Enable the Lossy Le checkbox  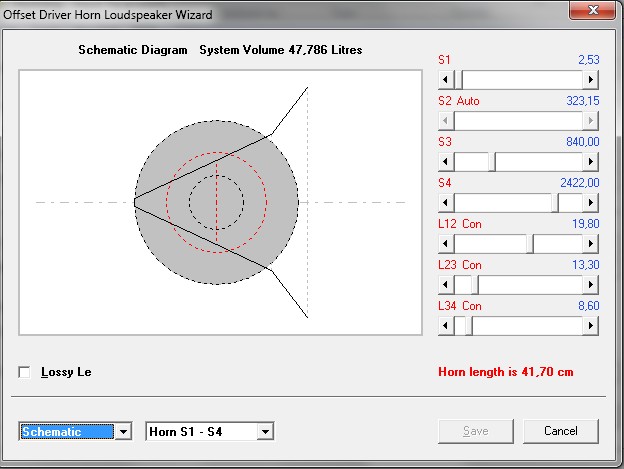tap(24, 372)
